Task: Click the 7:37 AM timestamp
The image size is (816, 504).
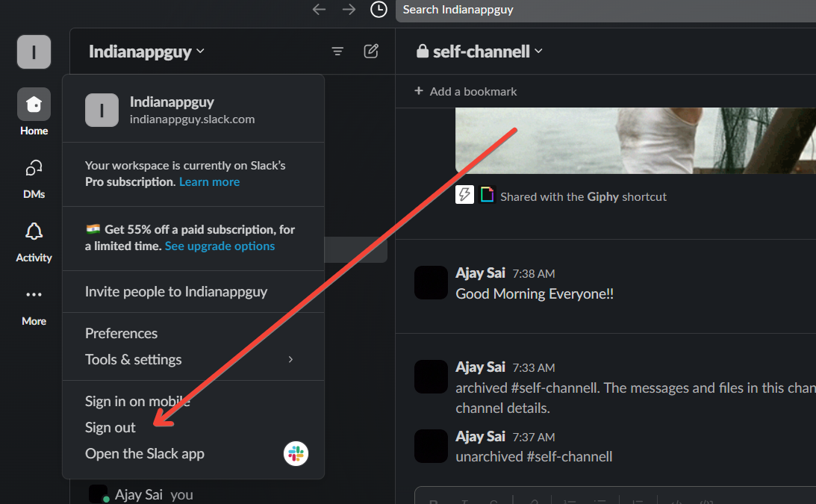Action: click(x=533, y=438)
